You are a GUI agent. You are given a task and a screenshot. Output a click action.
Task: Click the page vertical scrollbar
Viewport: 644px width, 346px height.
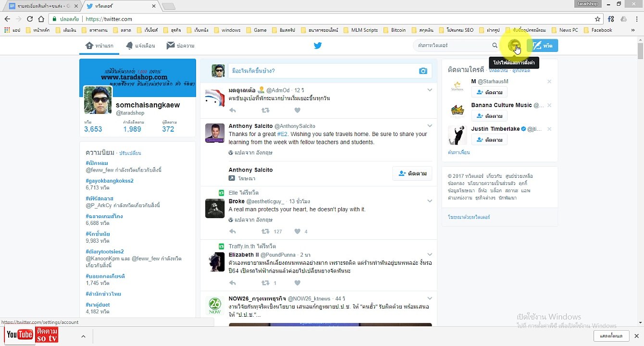pyautogui.click(x=641, y=51)
